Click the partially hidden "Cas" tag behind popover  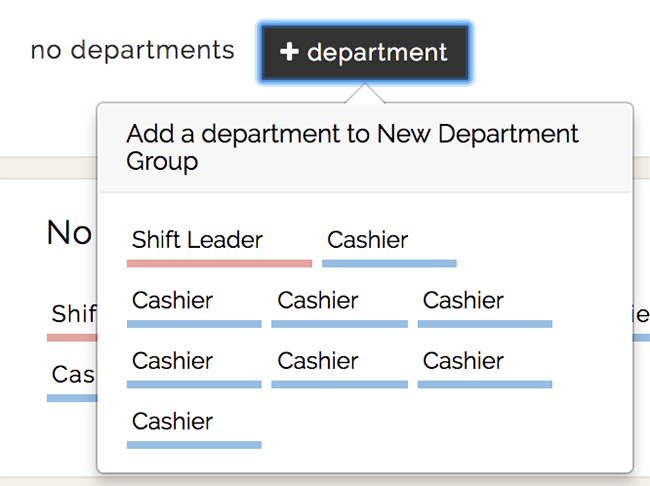[72, 375]
